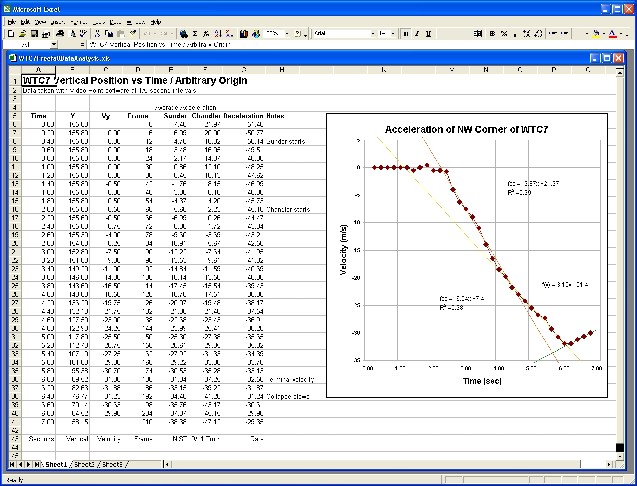This screenshot has height=486, width=637.
Task: Apply the yellow Fill Color bucket
Action: [596, 34]
